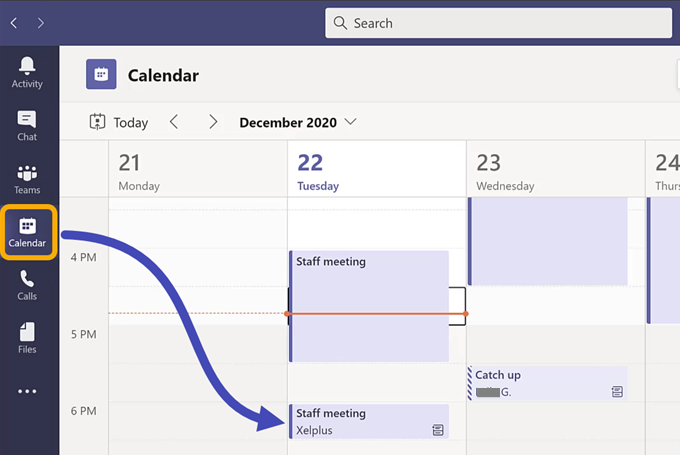Jump to Today in the calendar
This screenshot has width=680, height=455.
click(118, 122)
